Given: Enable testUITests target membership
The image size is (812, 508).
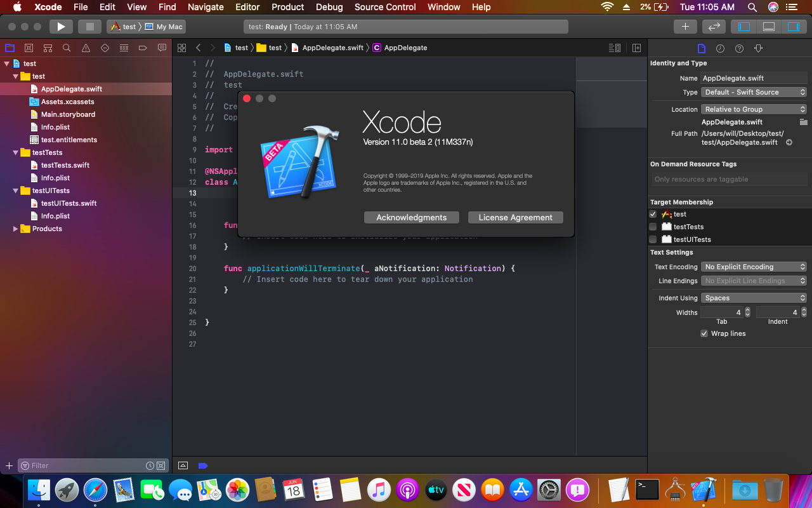Looking at the screenshot, I should pyautogui.click(x=653, y=239).
